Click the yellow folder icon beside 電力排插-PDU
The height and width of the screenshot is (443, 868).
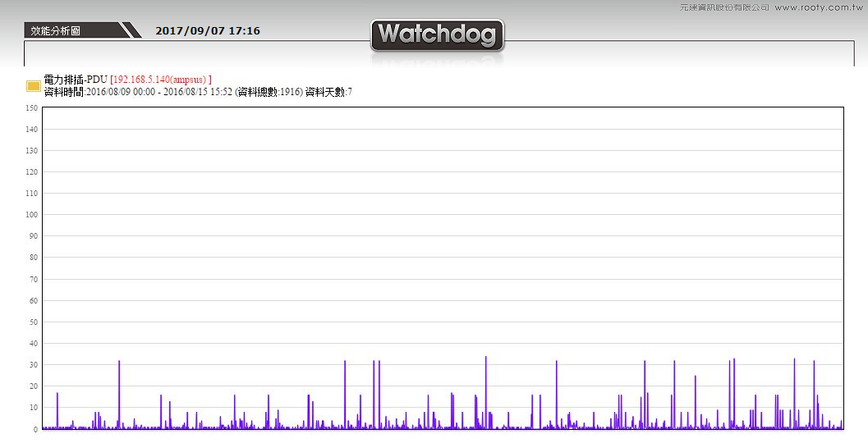coord(34,85)
